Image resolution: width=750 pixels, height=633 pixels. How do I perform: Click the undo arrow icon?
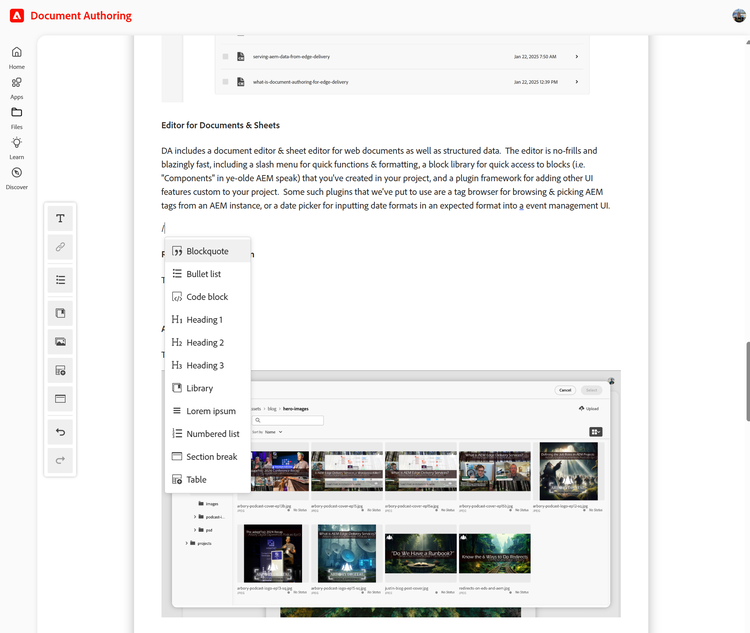pyautogui.click(x=60, y=432)
